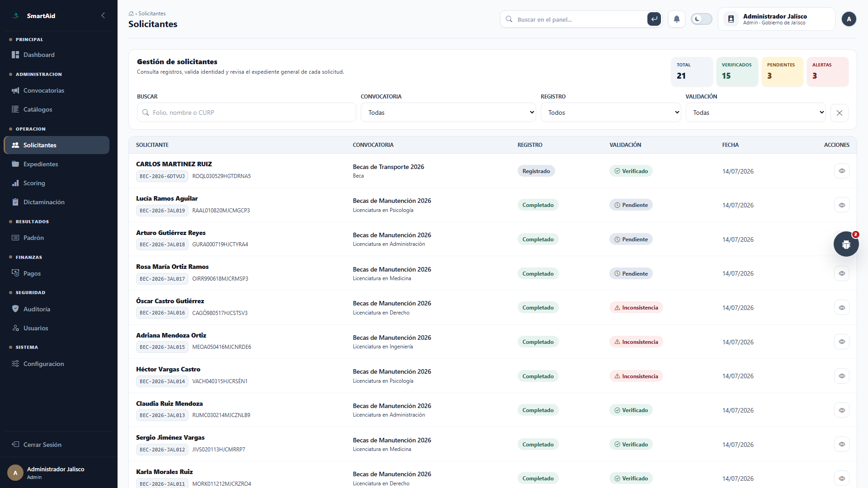The width and height of the screenshot is (868, 488).
Task: Navigate to Scoring page
Action: click(x=57, y=183)
